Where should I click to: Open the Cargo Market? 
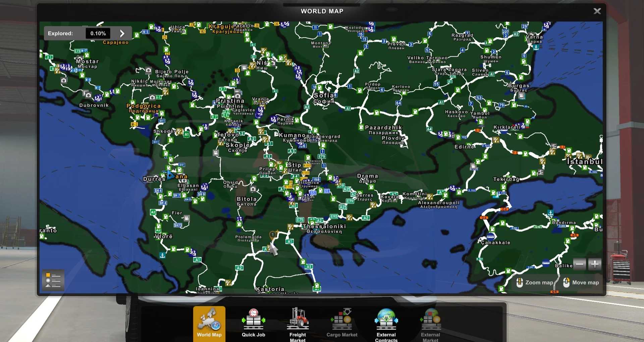(342, 323)
